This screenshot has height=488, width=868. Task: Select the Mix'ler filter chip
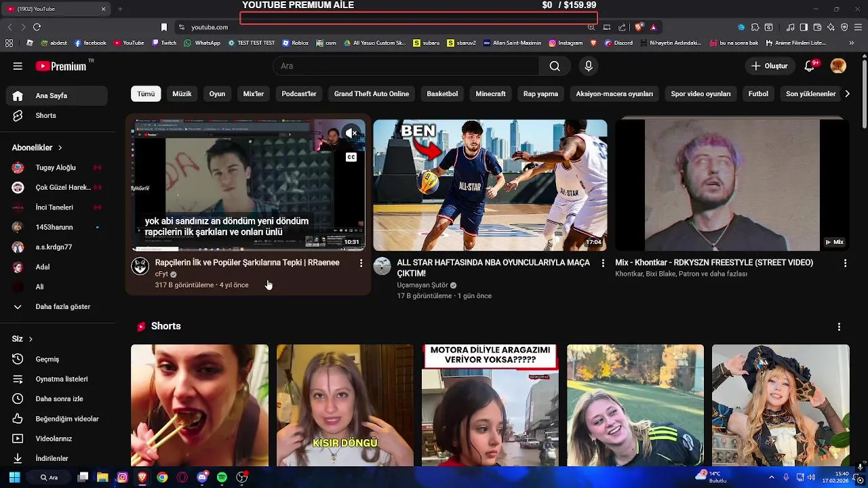(254, 94)
